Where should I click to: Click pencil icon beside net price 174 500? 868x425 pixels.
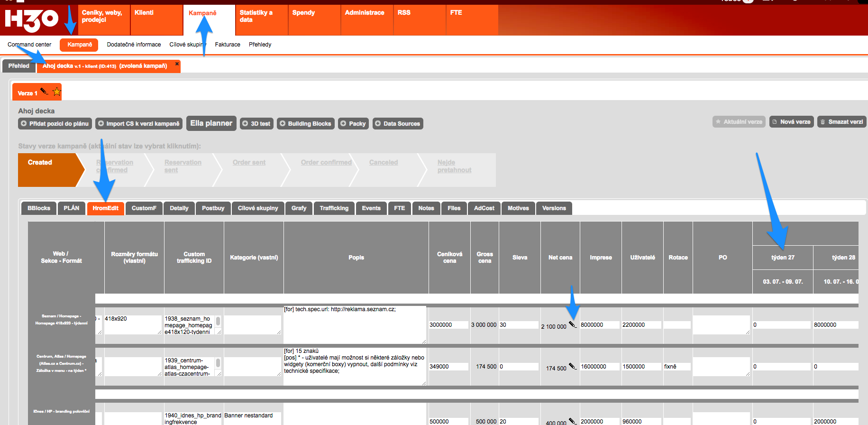pyautogui.click(x=573, y=367)
